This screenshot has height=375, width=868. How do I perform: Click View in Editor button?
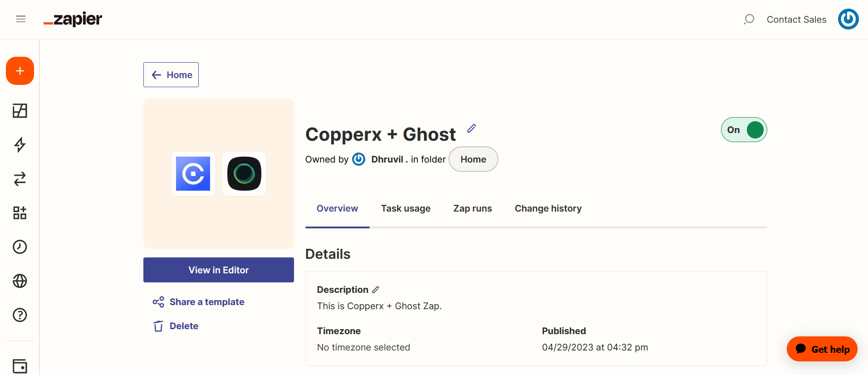pos(219,270)
